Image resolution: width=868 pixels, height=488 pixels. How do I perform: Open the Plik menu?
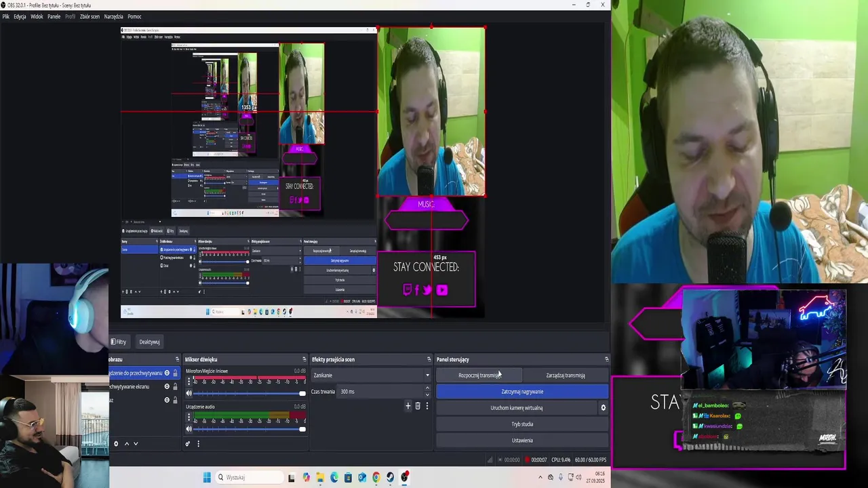pos(6,16)
